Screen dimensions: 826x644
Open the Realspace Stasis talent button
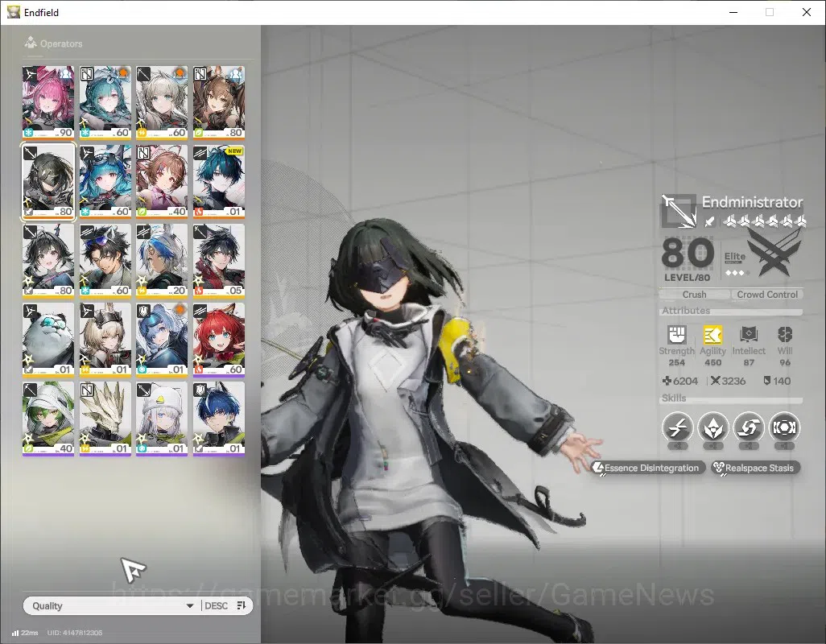tap(755, 468)
